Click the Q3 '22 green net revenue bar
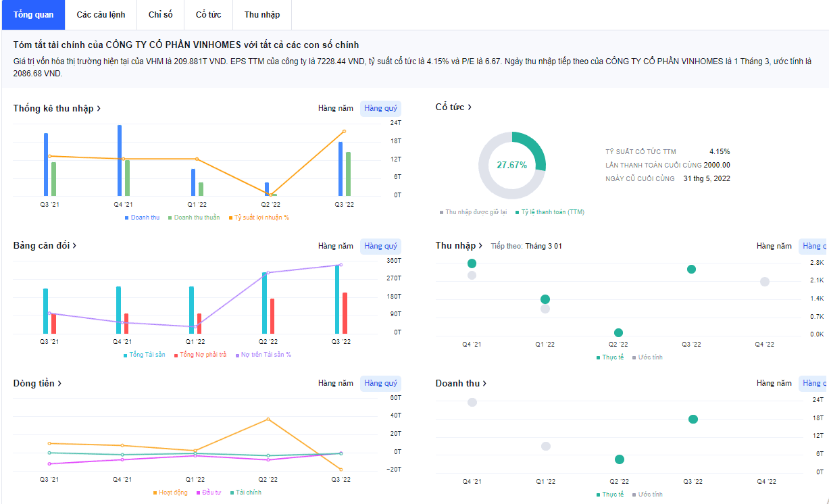The width and height of the screenshot is (829, 504). click(x=348, y=174)
